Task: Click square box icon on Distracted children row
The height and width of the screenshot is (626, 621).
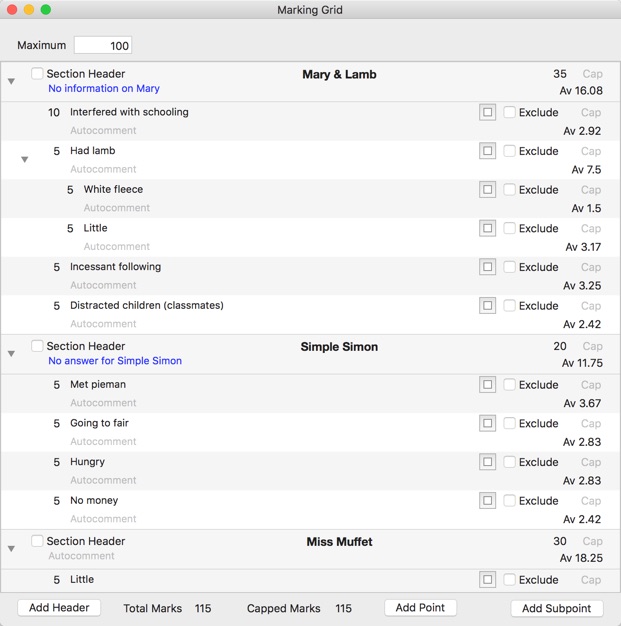Action: 487,305
